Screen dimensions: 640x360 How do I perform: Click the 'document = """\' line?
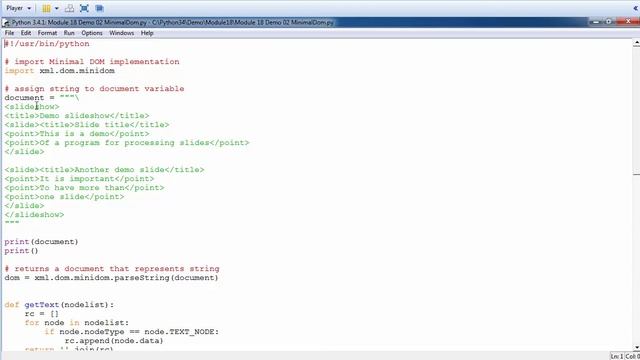click(x=42, y=98)
